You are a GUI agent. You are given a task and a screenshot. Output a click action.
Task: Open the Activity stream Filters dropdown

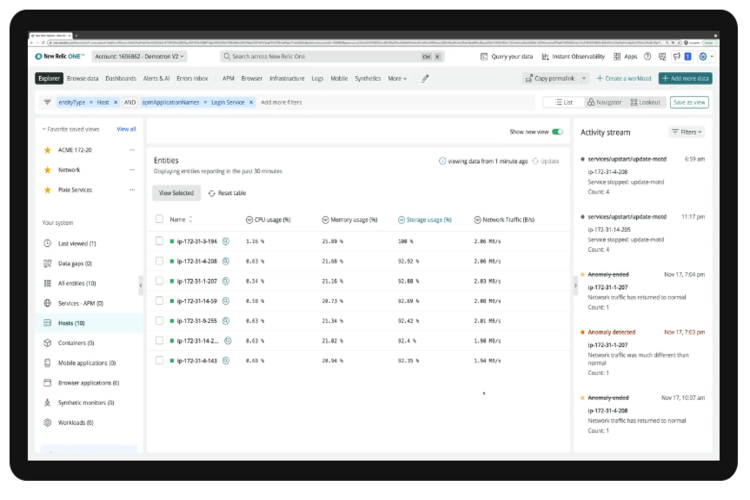point(686,132)
